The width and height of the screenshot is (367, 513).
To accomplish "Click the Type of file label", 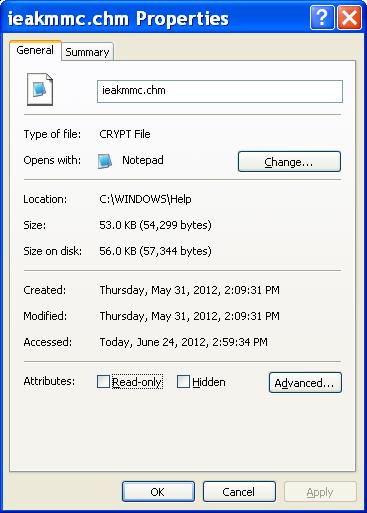I will 52,134.
